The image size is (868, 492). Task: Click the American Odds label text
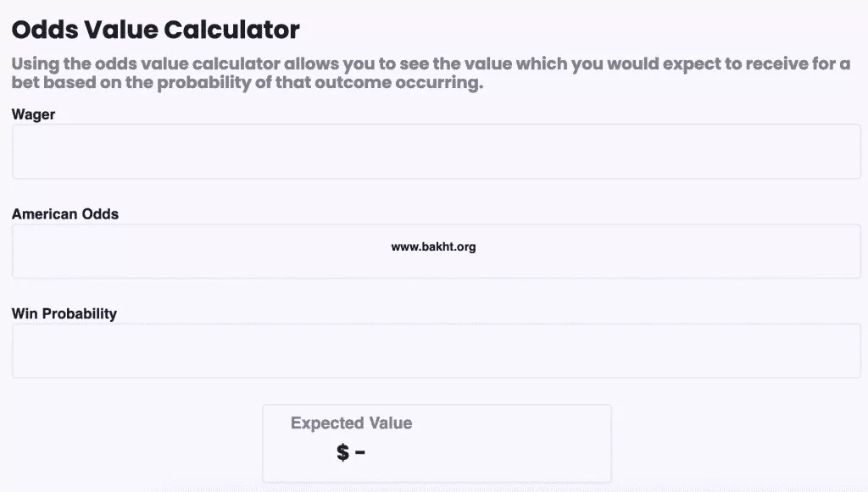pos(65,214)
